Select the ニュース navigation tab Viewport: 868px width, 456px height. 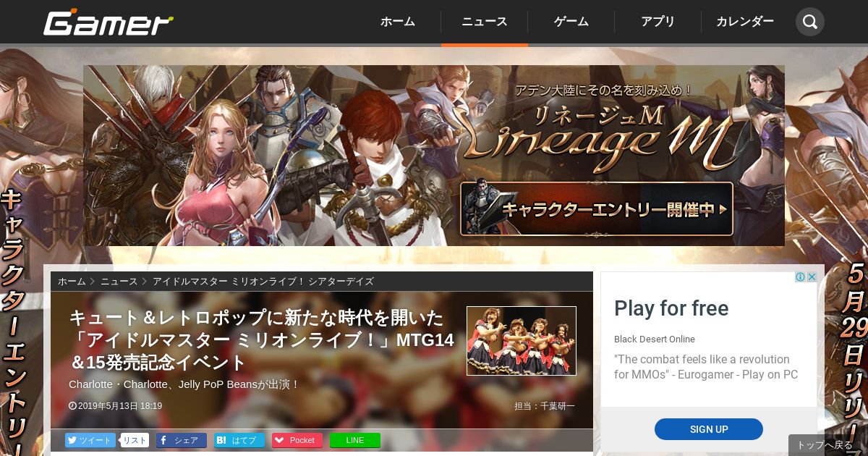click(485, 22)
